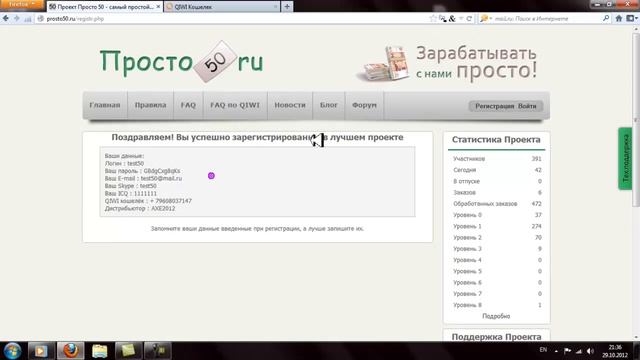Select the password GBdgCxgBqKs text
Viewport: 640px width, 360px height.
coord(162,171)
